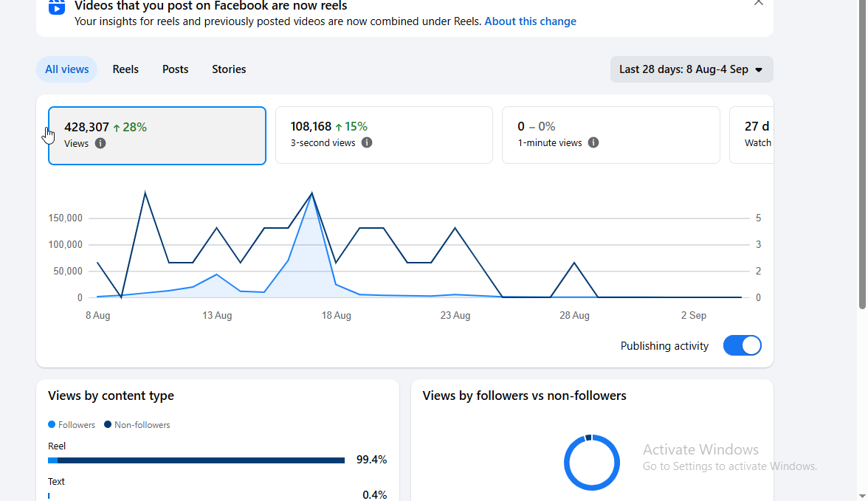Click the info icon next to Views
868x501 pixels.
(100, 143)
